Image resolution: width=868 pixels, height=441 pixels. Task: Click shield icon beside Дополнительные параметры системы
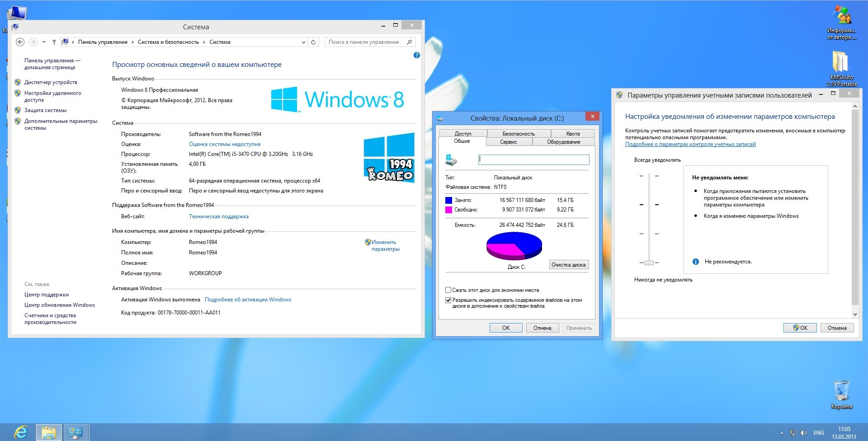[18, 121]
